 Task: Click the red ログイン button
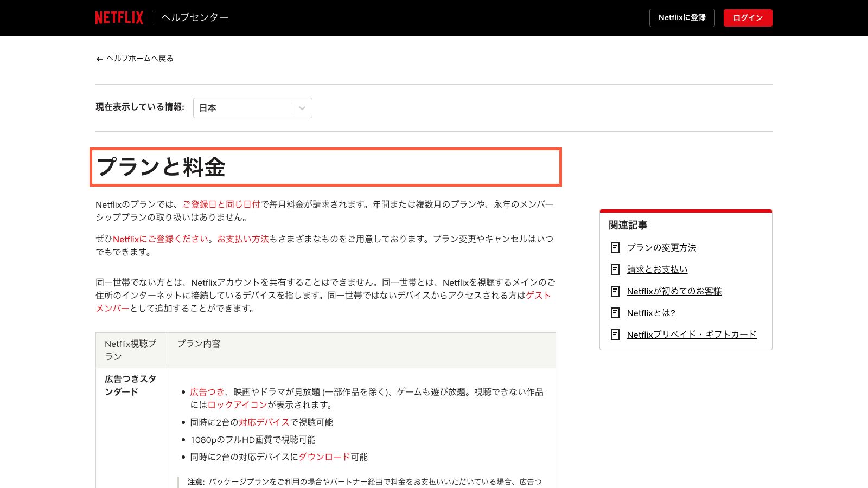click(748, 18)
